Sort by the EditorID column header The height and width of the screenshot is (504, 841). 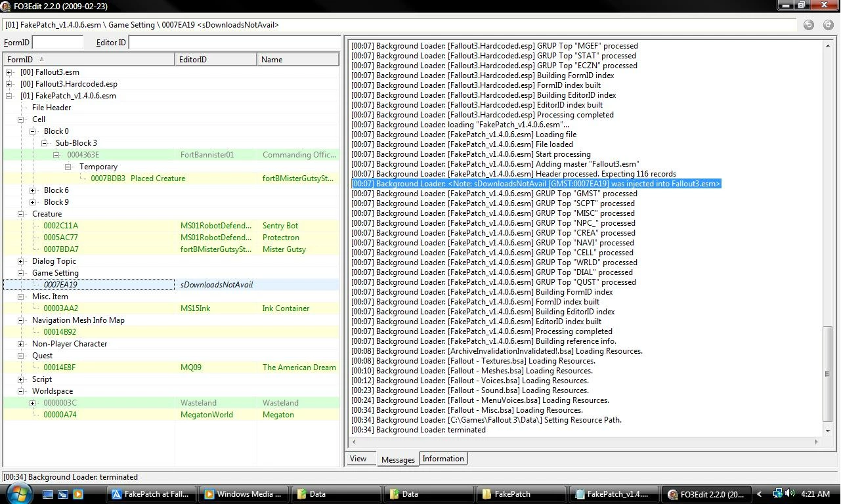tap(216, 59)
